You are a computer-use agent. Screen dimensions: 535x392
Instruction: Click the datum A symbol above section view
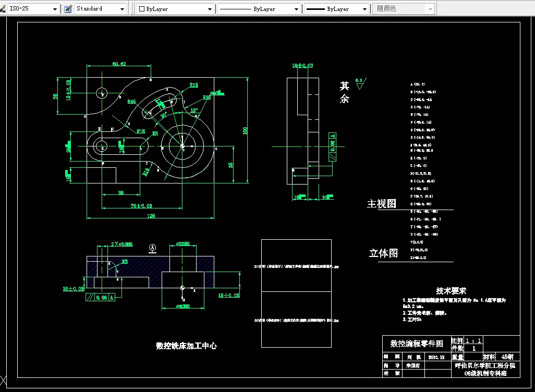click(152, 248)
